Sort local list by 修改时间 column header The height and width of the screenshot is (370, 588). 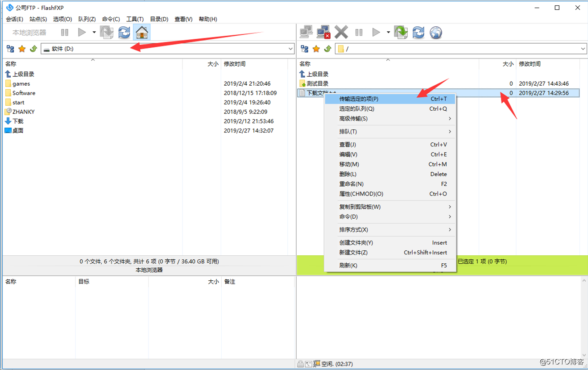254,64
